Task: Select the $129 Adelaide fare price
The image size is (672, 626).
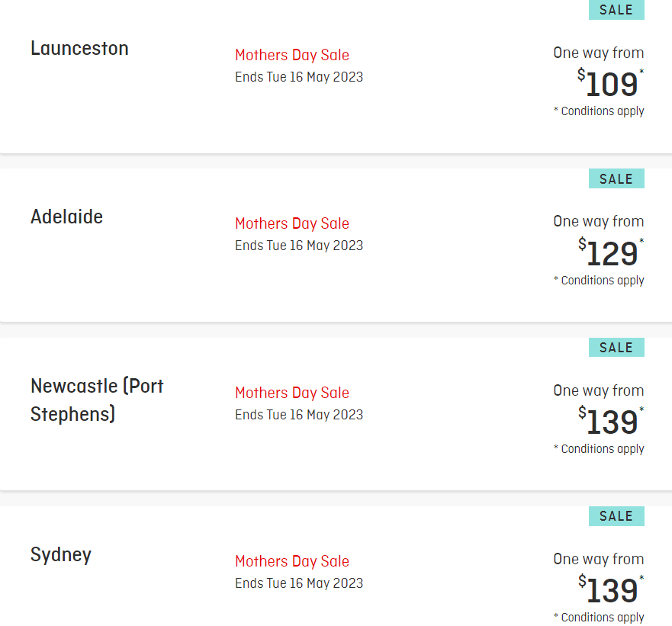Action: coord(610,252)
